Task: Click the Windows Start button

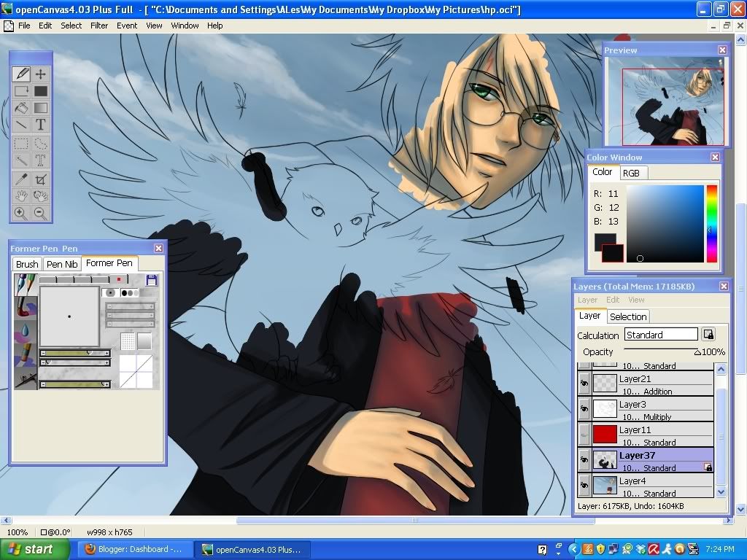Action: (x=30, y=549)
